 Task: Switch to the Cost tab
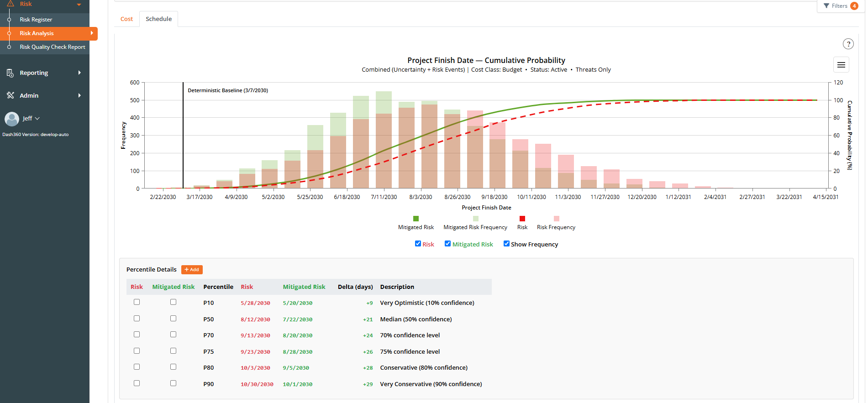[126, 19]
